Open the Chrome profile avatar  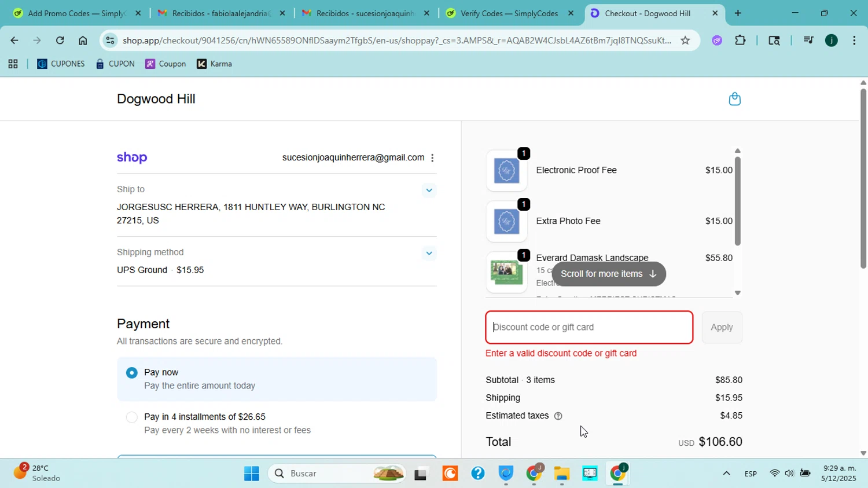tap(832, 41)
